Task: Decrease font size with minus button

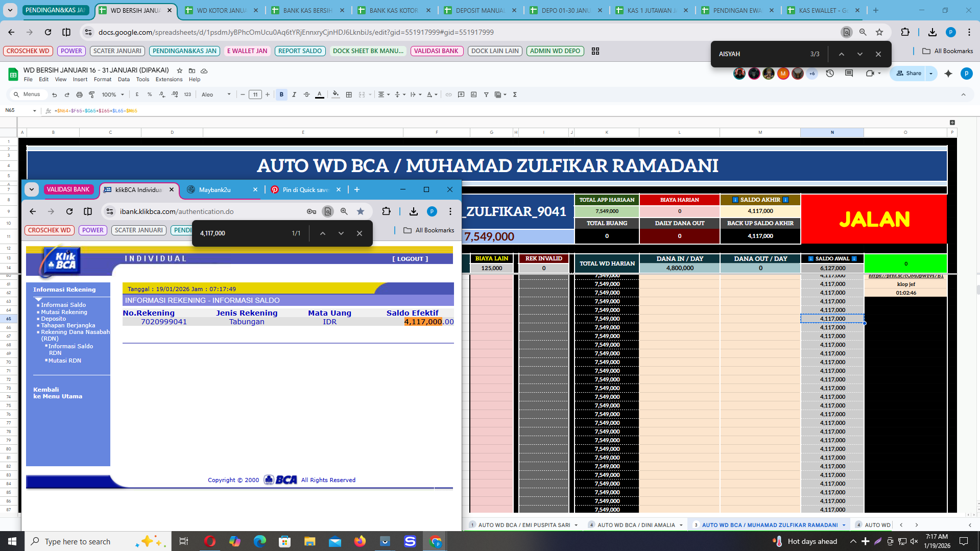Action: pyautogui.click(x=243, y=94)
